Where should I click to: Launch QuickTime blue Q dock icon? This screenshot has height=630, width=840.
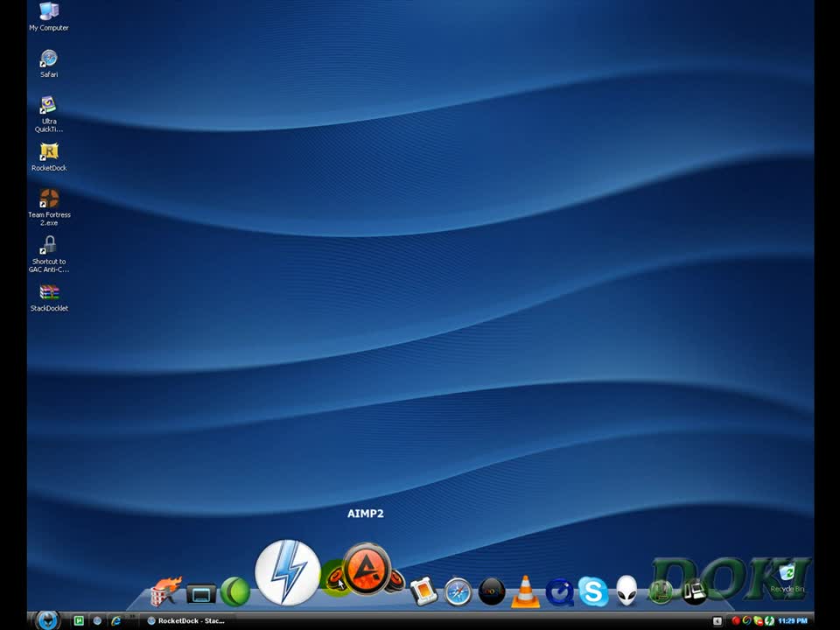click(559, 592)
